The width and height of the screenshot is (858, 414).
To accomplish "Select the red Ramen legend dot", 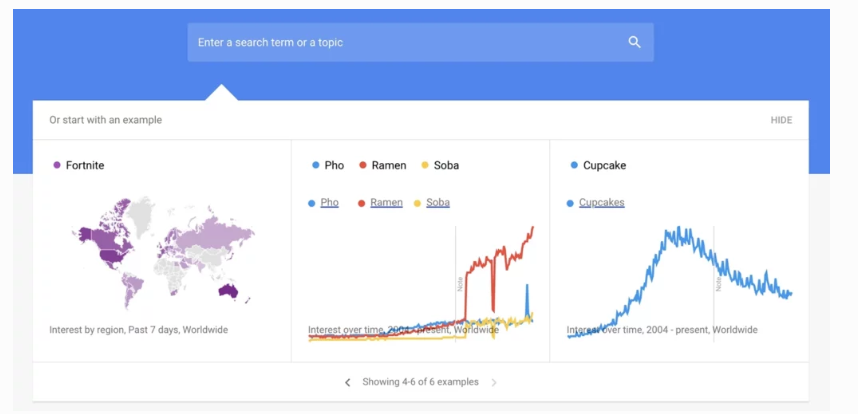I will 362,165.
